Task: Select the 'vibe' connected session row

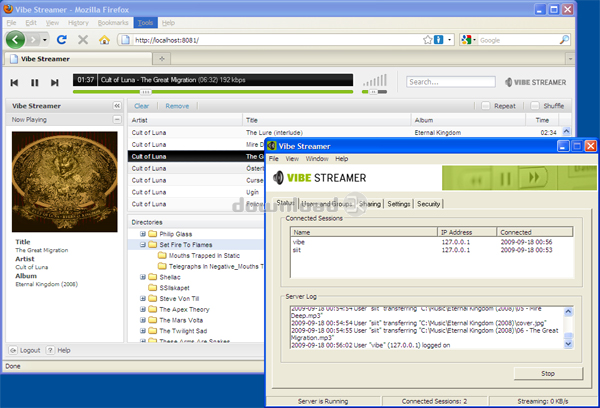Action: tap(432, 242)
